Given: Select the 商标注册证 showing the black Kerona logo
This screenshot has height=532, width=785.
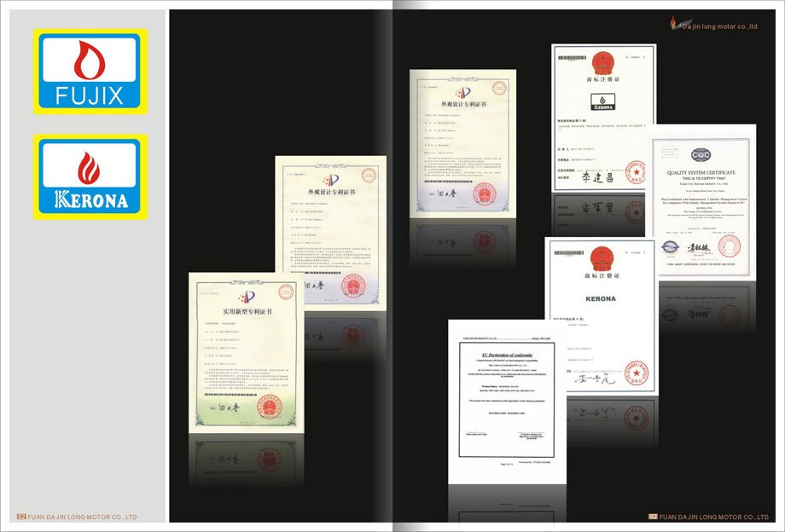Looking at the screenshot, I should [604, 119].
